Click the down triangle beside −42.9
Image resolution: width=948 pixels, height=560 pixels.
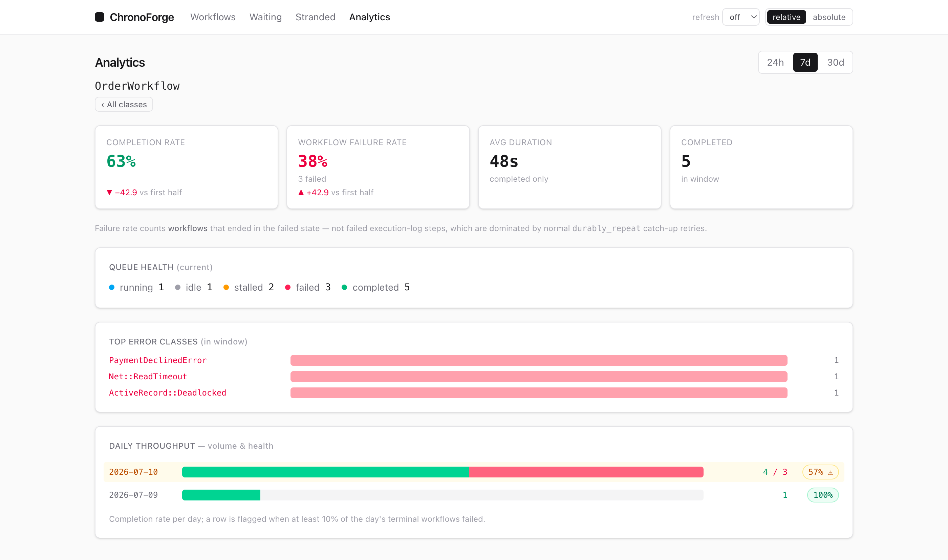[109, 193]
